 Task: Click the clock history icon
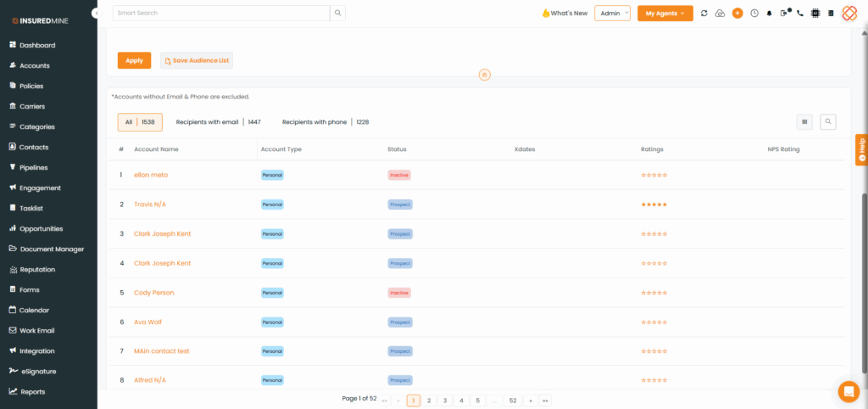pyautogui.click(x=754, y=14)
